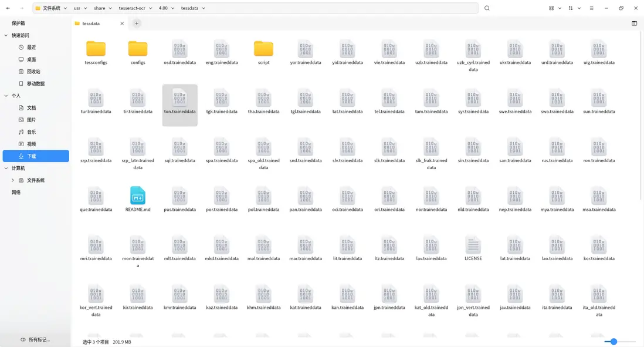The height and width of the screenshot is (347, 644).
Task: Jump to 4.00 path segment
Action: click(163, 8)
